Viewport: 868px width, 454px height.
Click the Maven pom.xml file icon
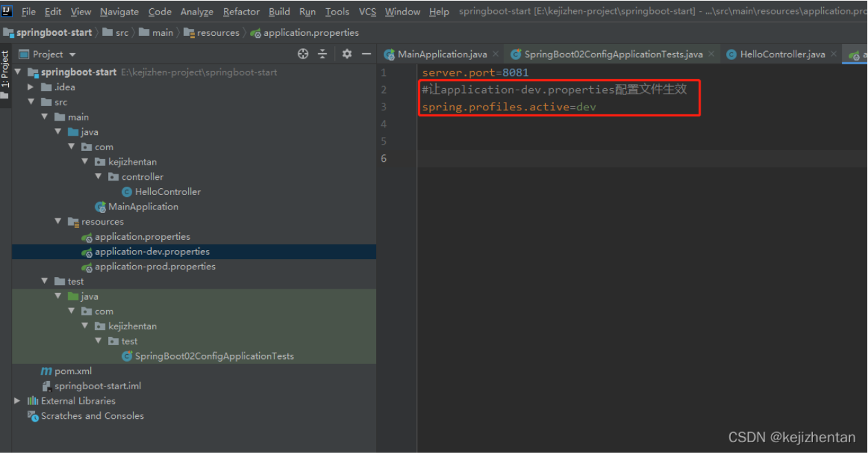click(x=47, y=371)
